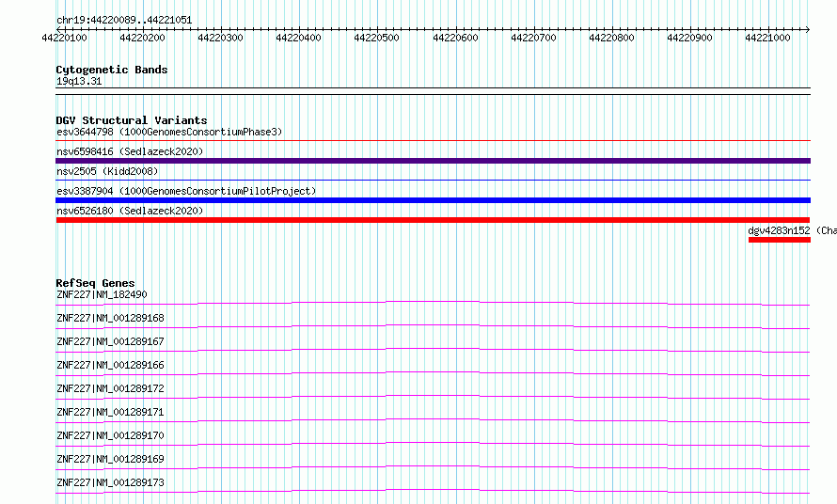
Task: Open transcript label ZNF227|NM_001289172
Action: tap(110, 388)
